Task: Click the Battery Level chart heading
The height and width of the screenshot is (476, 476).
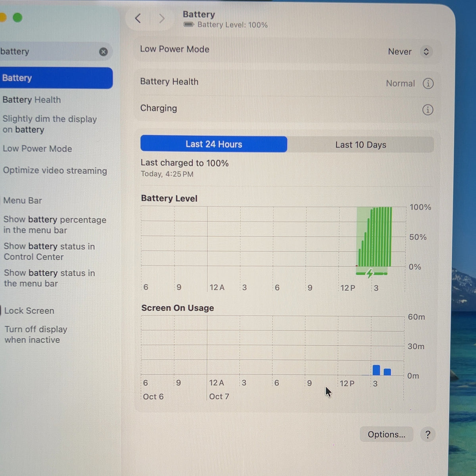Action: pyautogui.click(x=169, y=198)
